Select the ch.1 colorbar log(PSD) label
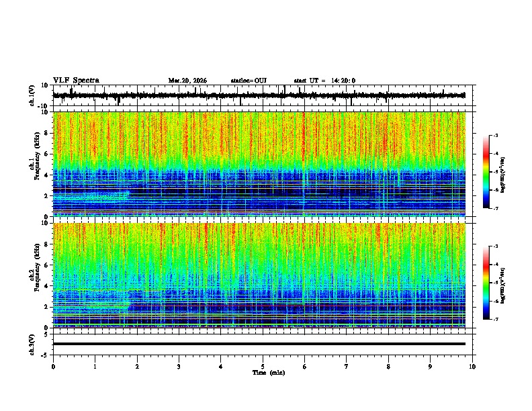The image size is (532, 411). (x=503, y=175)
